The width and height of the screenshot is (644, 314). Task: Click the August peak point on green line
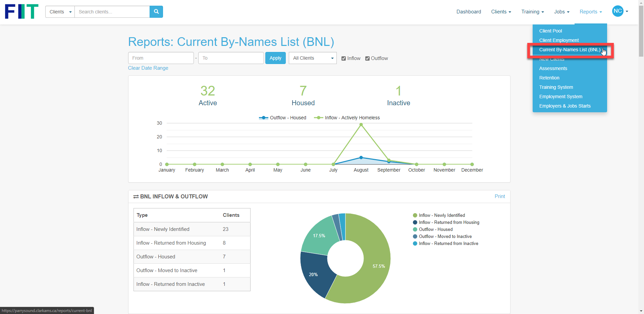[x=361, y=125]
